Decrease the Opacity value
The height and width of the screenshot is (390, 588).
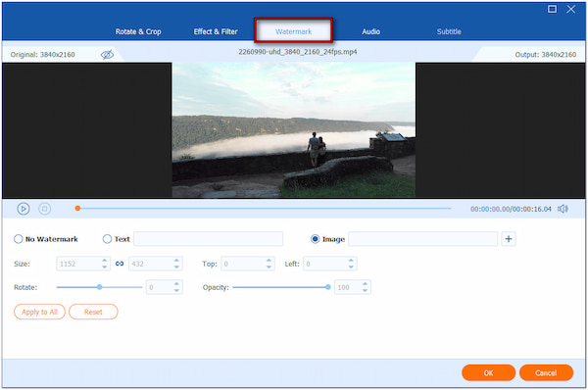coord(365,290)
